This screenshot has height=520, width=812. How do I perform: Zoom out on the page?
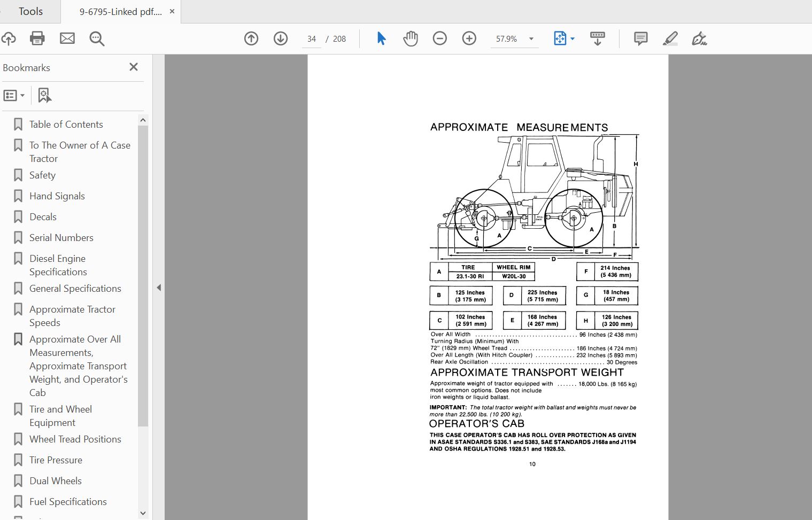tap(439, 38)
